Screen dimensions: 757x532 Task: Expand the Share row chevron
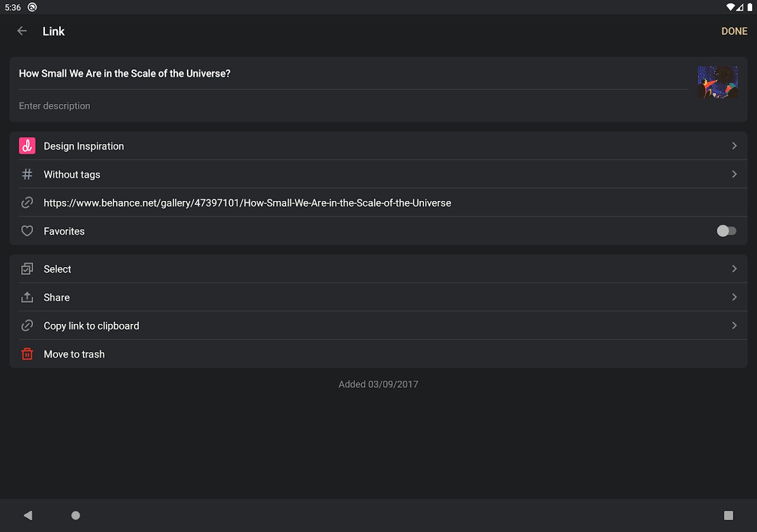click(x=734, y=297)
